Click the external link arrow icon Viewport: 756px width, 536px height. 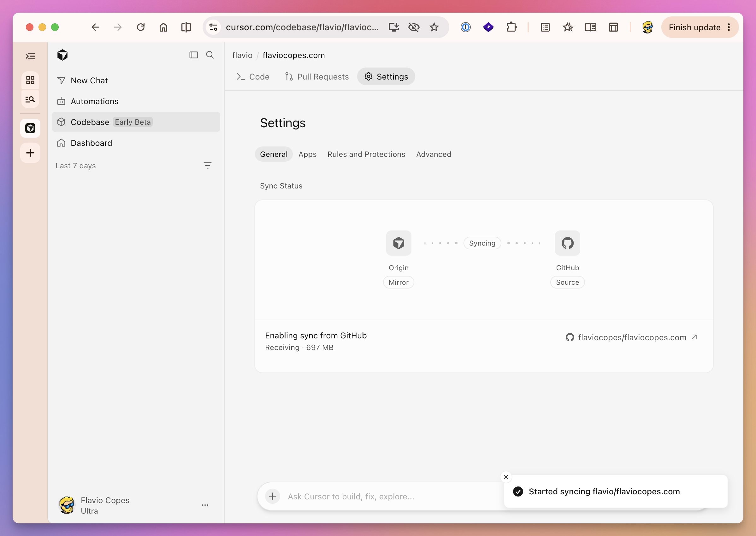pyautogui.click(x=694, y=337)
